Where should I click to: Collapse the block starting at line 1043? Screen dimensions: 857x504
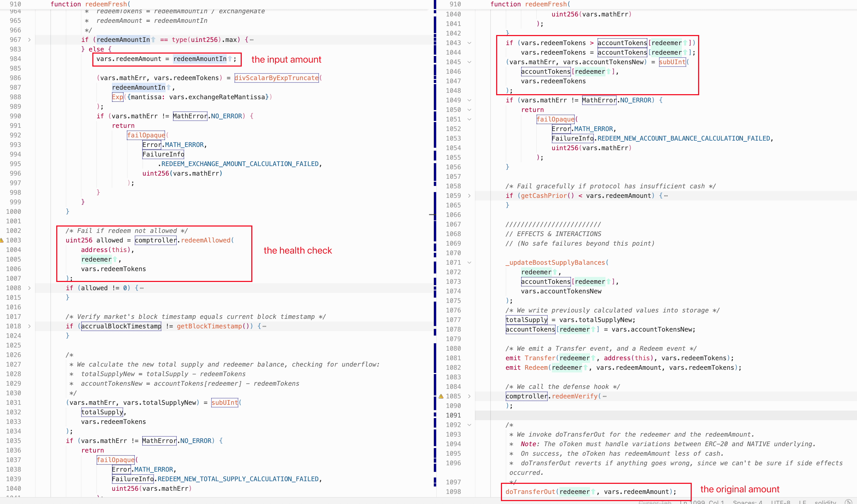[x=469, y=43]
